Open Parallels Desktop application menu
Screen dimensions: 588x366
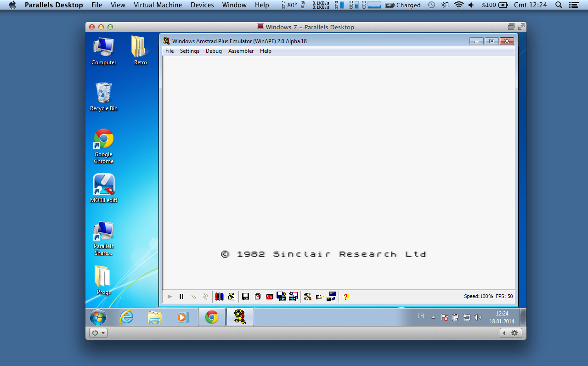54,5
